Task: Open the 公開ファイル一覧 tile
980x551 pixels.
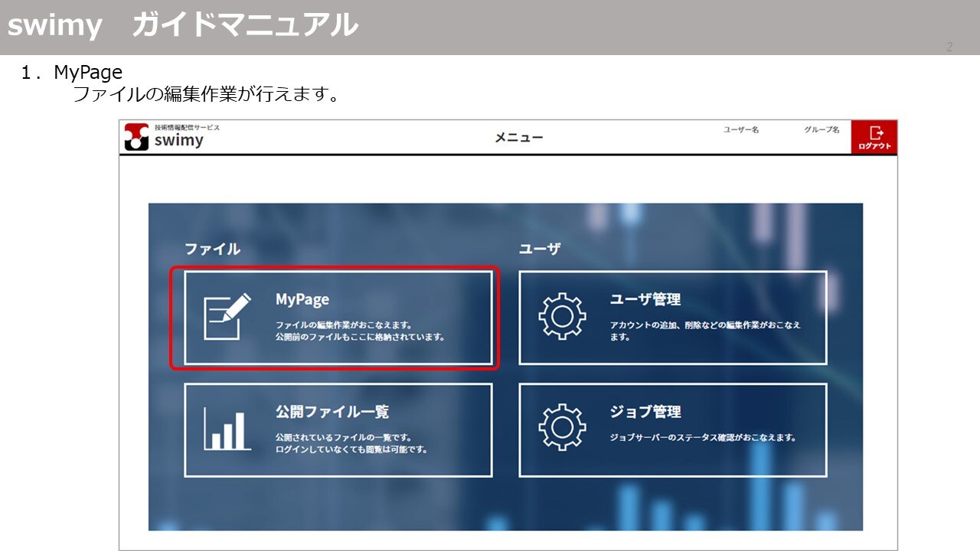Action: click(337, 429)
